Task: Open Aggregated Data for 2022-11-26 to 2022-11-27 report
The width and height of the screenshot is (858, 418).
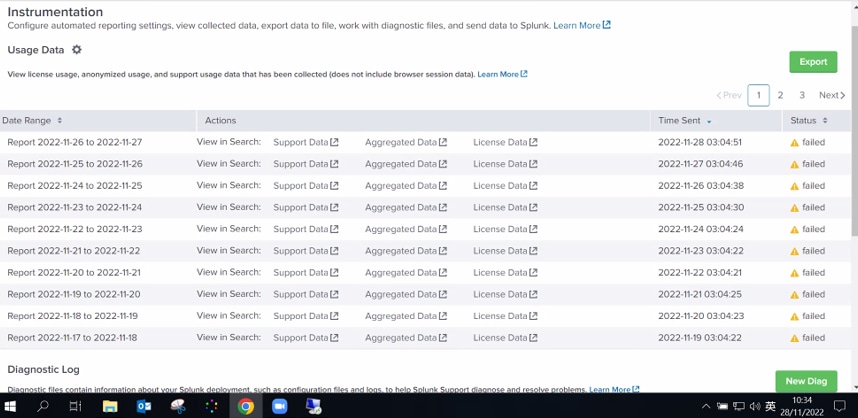Action: [x=406, y=142]
